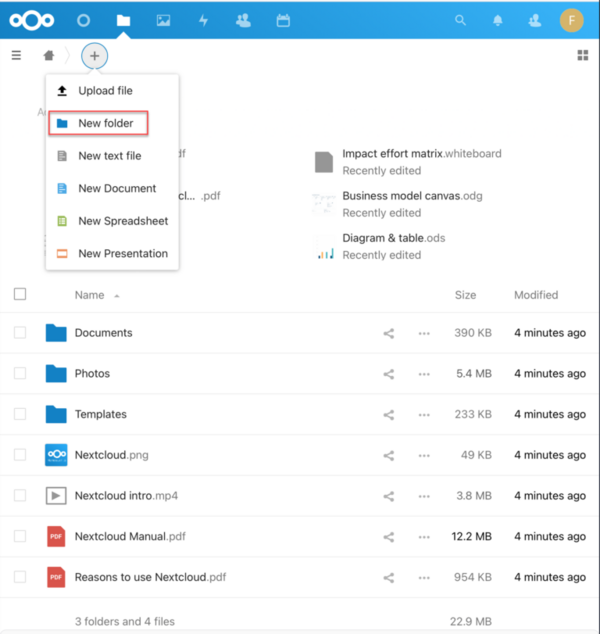Image resolution: width=600 pixels, height=634 pixels.
Task: Open the user avatar menu F
Action: coord(571,20)
